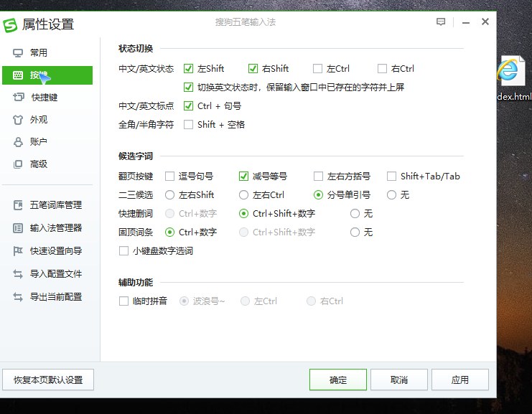Click the 应用 button

click(x=460, y=380)
